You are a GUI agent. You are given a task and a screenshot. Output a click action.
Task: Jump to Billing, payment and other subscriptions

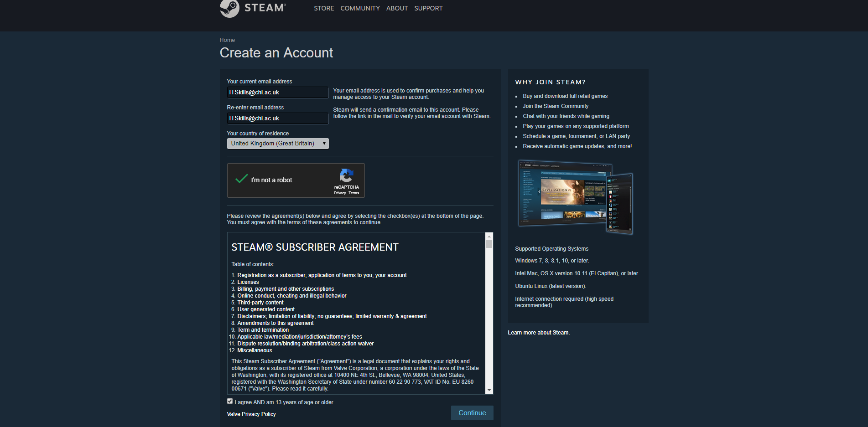286,289
